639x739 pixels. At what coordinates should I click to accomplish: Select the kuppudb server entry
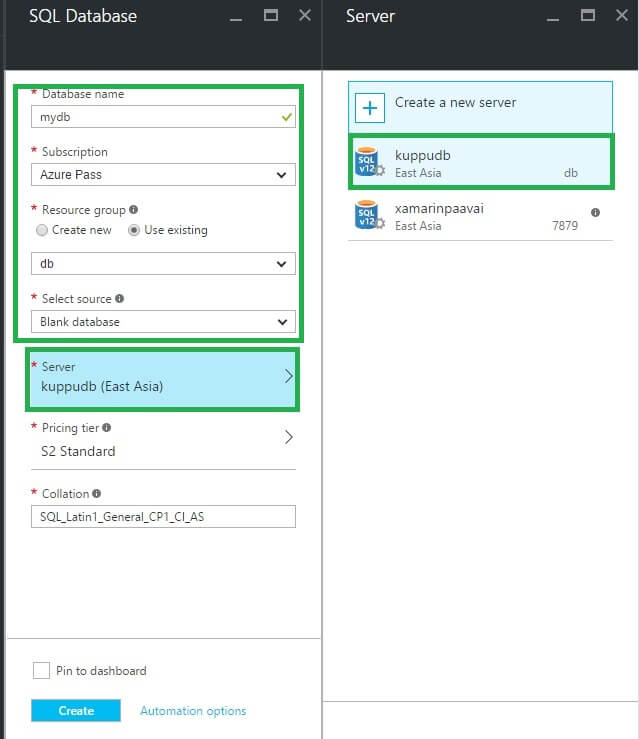(x=481, y=162)
